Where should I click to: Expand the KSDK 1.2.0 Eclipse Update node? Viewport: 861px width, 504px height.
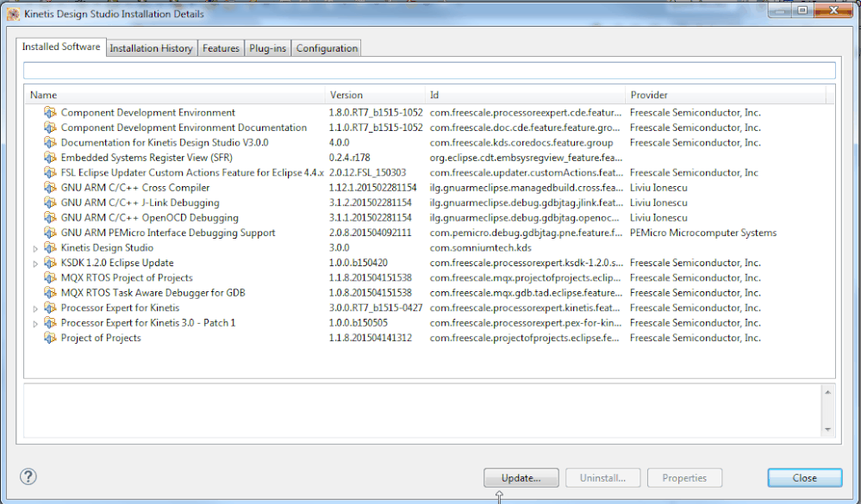click(35, 264)
